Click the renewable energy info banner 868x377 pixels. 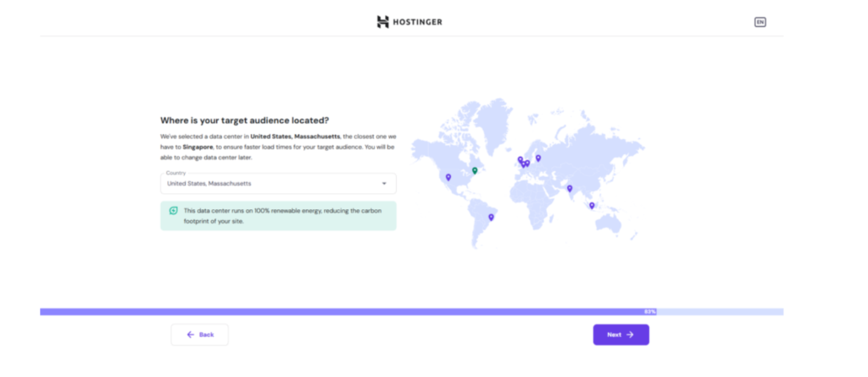point(278,215)
